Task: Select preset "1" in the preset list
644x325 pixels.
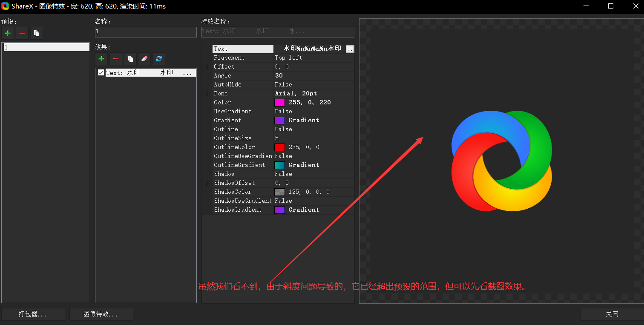Action: [46, 47]
